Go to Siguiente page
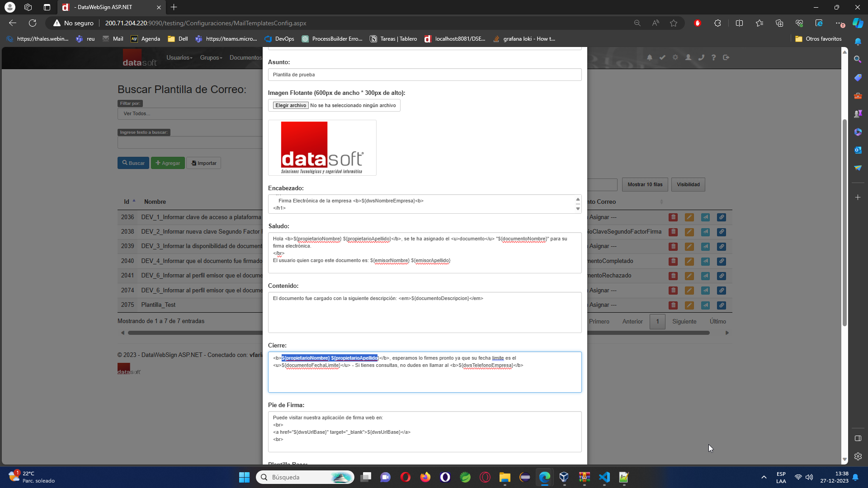 coord(684,322)
